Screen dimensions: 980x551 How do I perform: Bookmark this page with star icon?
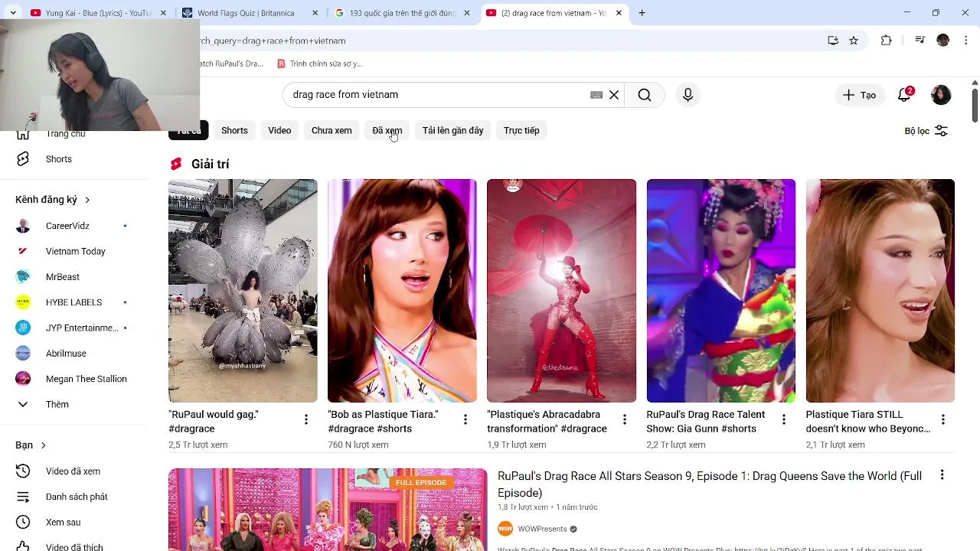click(854, 41)
